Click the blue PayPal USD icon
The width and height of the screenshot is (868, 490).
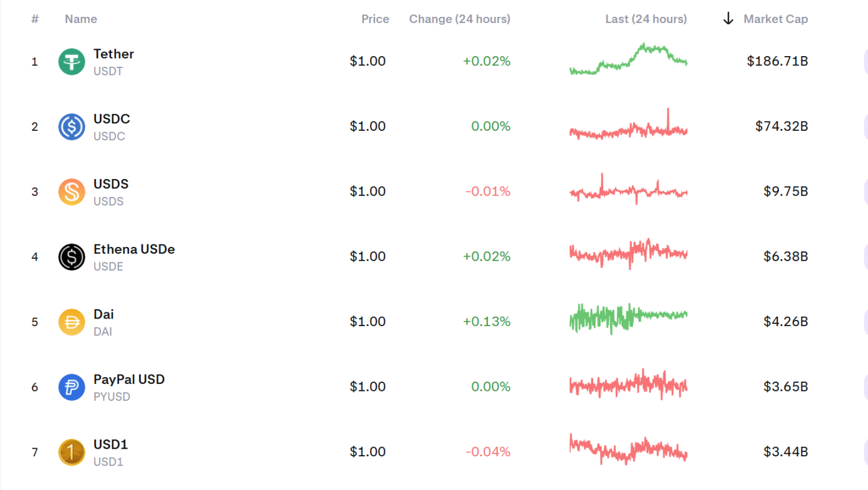[x=72, y=387]
